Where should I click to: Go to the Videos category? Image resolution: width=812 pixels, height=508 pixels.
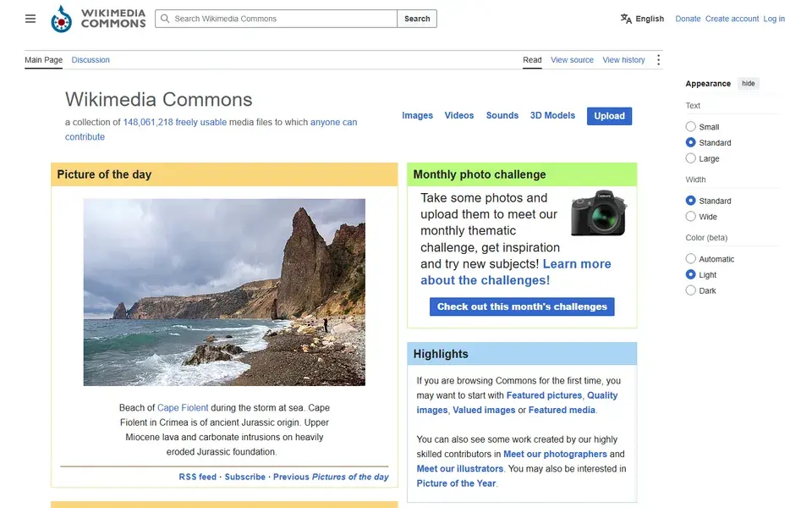(458, 116)
